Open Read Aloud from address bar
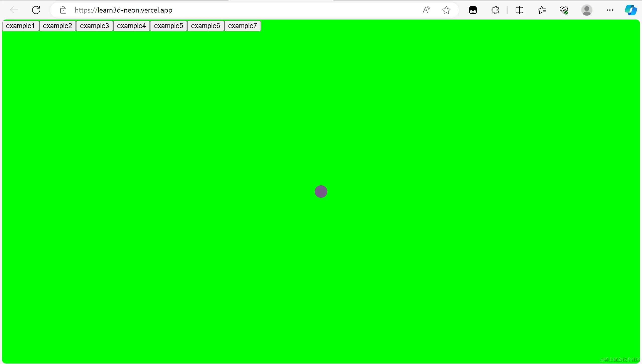 [426, 10]
